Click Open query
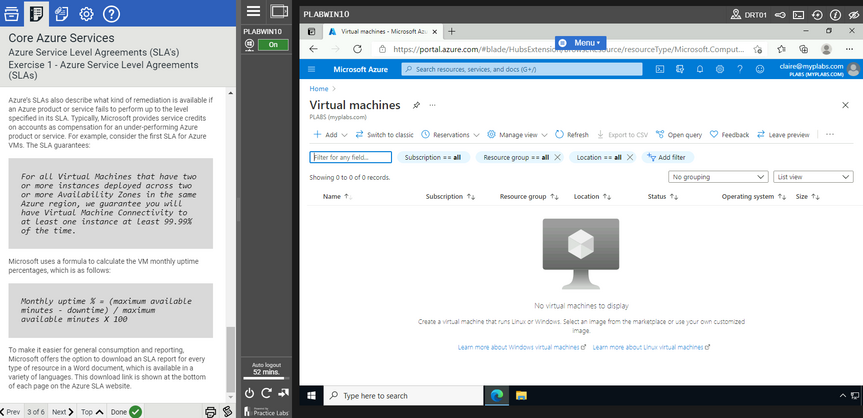This screenshot has height=418, width=863. coord(679,134)
